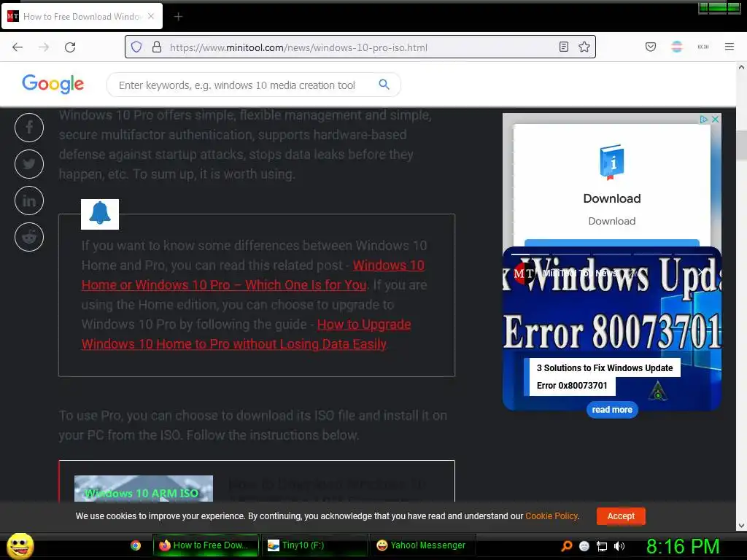Click the read more button
747x560 pixels.
point(612,410)
